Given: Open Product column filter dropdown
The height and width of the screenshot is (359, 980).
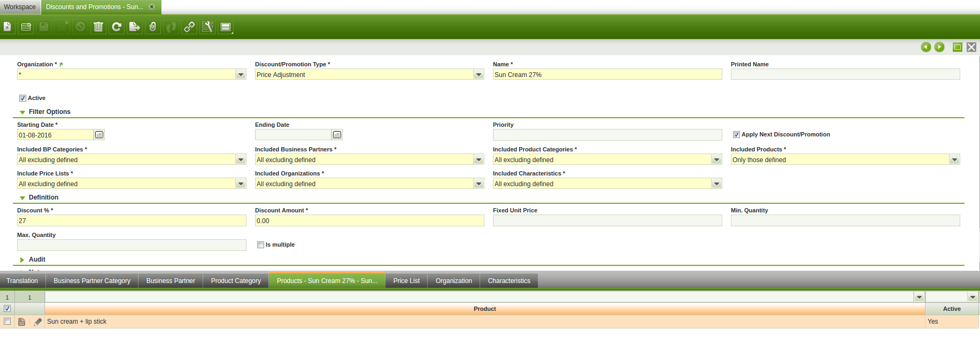Looking at the screenshot, I should point(919,297).
